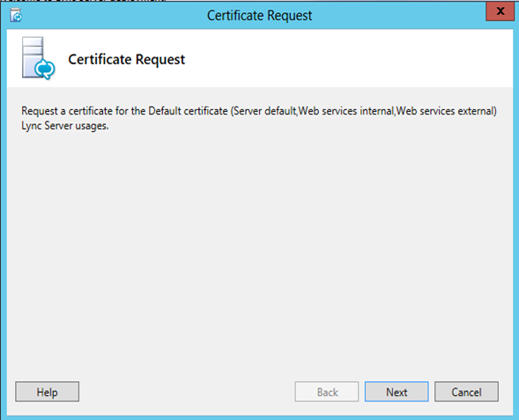Click the words Request a certificate in description
This screenshot has height=420, width=519.
tap(67, 111)
